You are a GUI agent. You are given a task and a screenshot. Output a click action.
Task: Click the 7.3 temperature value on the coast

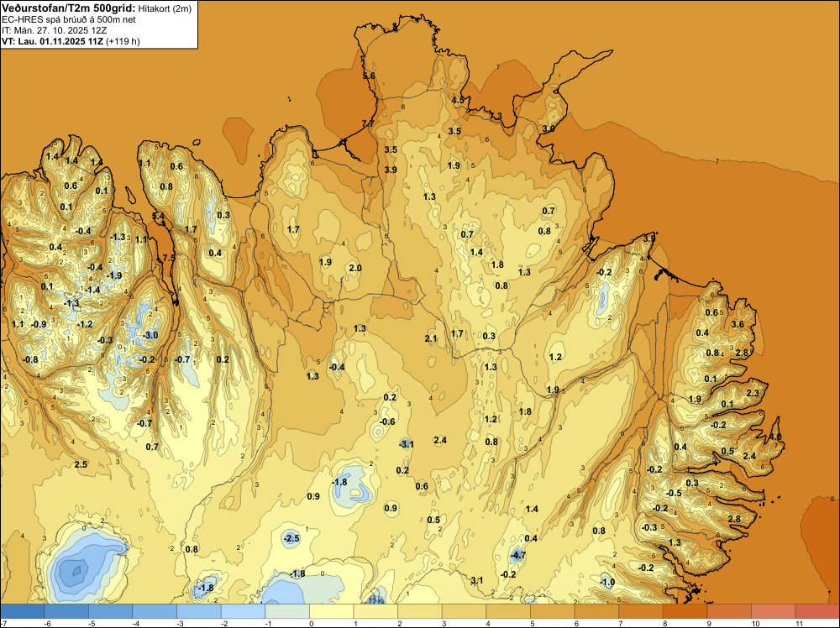(496, 116)
